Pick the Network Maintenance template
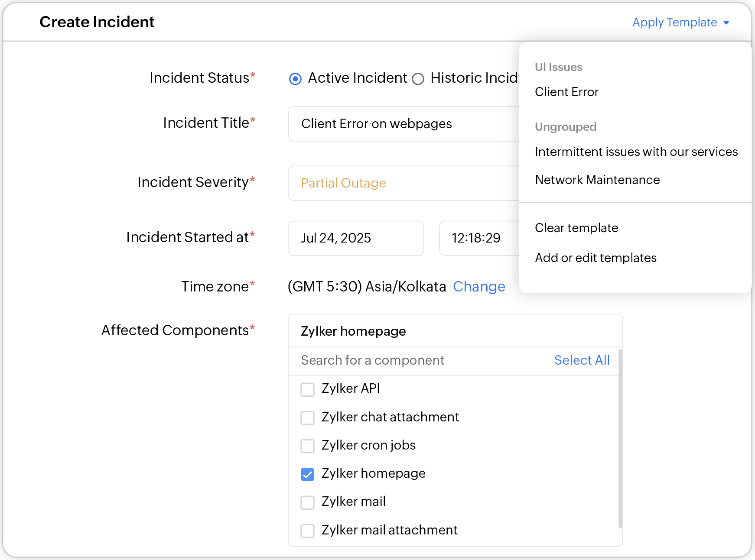755x560 pixels. click(x=597, y=180)
